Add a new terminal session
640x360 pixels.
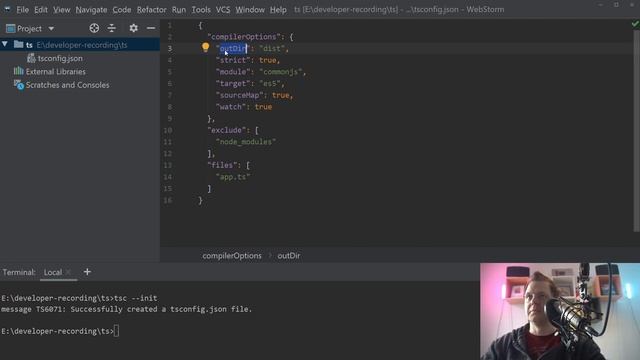click(x=87, y=272)
